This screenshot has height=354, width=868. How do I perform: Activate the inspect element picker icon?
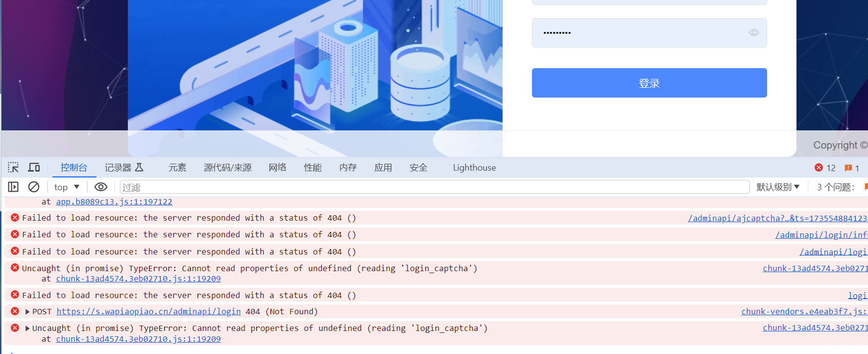coord(13,168)
